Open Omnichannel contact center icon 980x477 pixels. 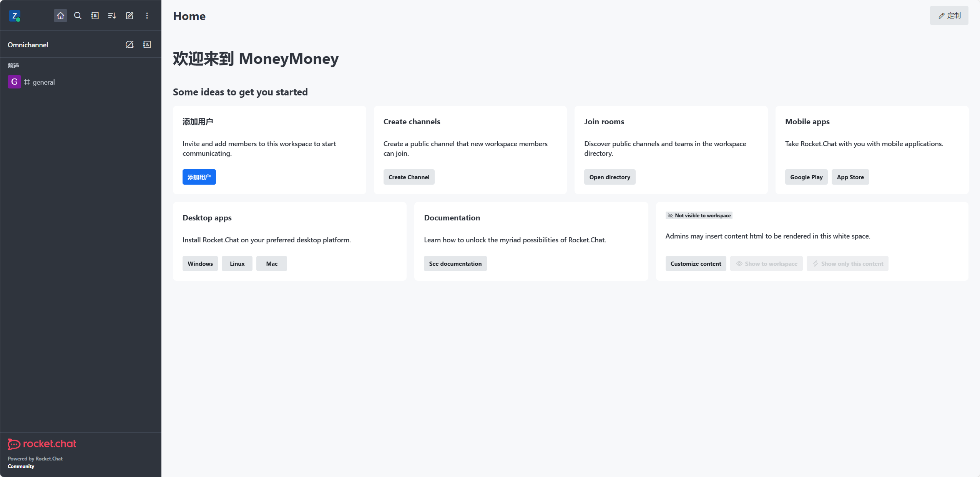point(147,45)
